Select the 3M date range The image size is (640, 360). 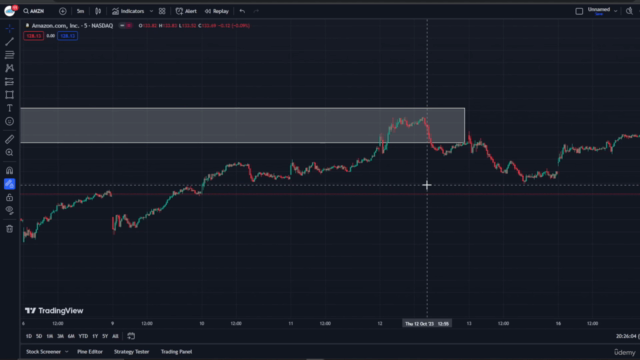(60, 336)
